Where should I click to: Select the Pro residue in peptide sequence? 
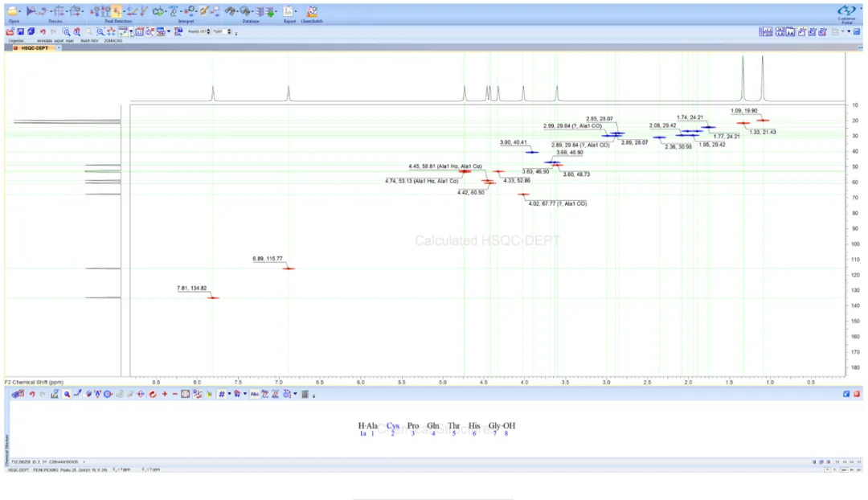(413, 426)
